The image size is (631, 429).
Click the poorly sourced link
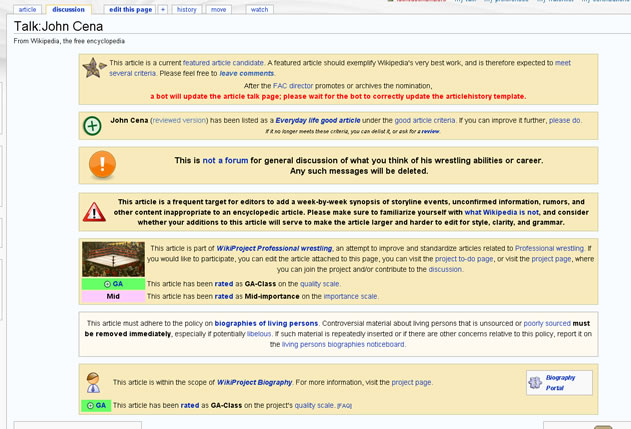click(547, 323)
